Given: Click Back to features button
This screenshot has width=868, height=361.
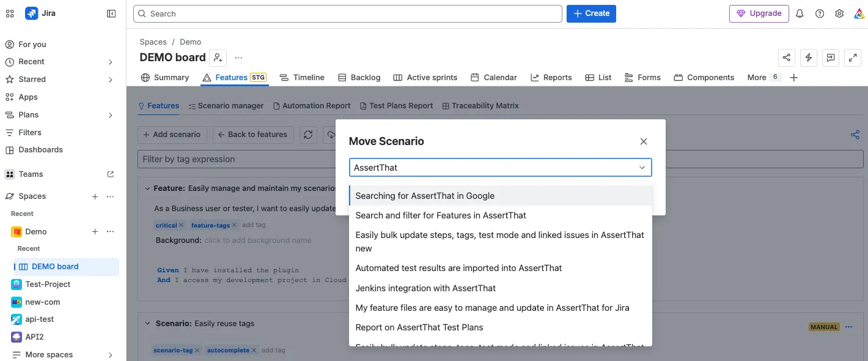Looking at the screenshot, I should coord(253,135).
